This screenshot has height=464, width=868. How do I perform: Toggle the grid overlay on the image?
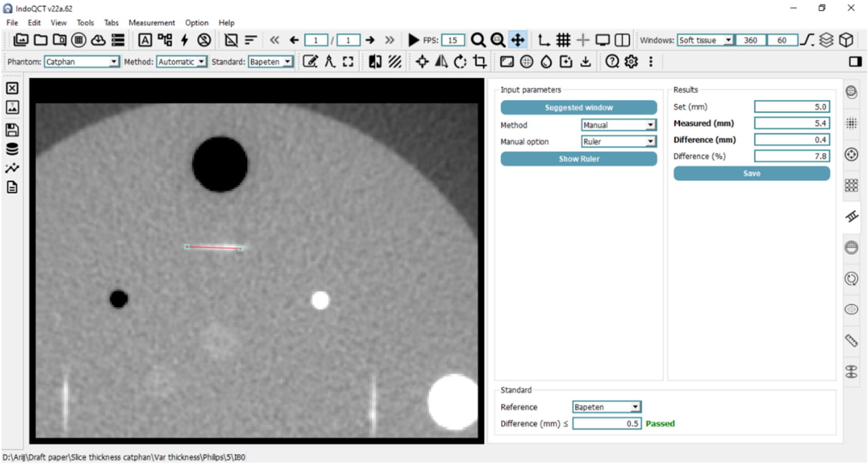[x=564, y=40]
